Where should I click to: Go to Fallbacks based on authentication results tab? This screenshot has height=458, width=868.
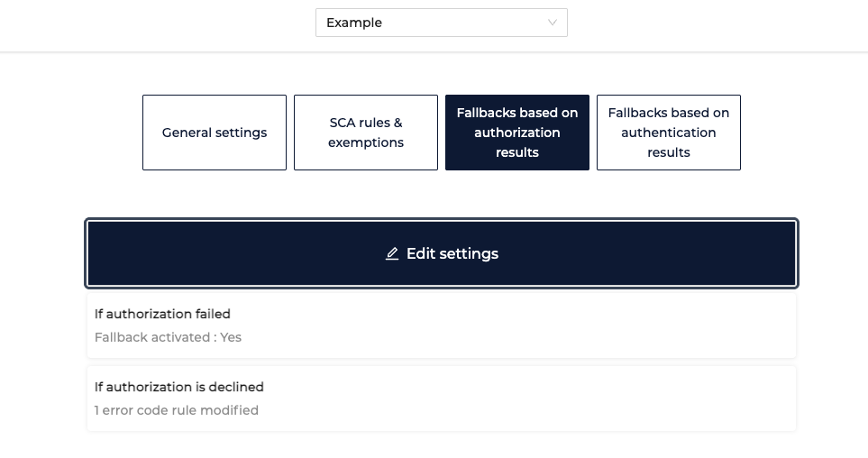669,133
